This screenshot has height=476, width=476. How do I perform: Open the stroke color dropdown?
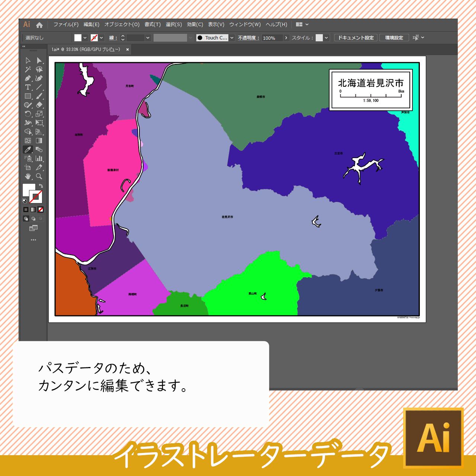102,38
